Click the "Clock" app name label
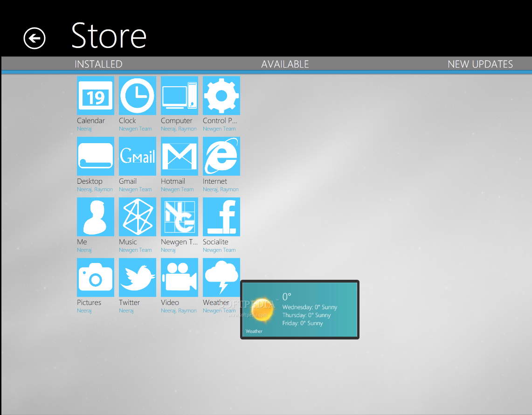The image size is (532, 415). pos(127,120)
